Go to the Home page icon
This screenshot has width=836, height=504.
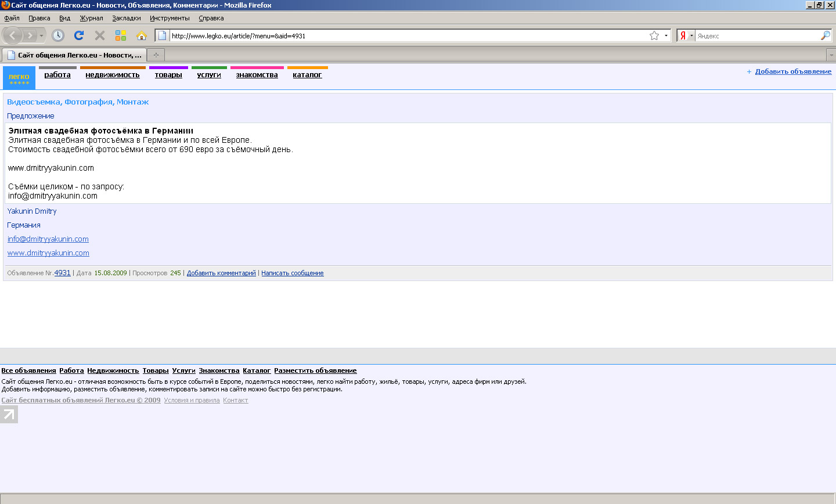pos(142,35)
